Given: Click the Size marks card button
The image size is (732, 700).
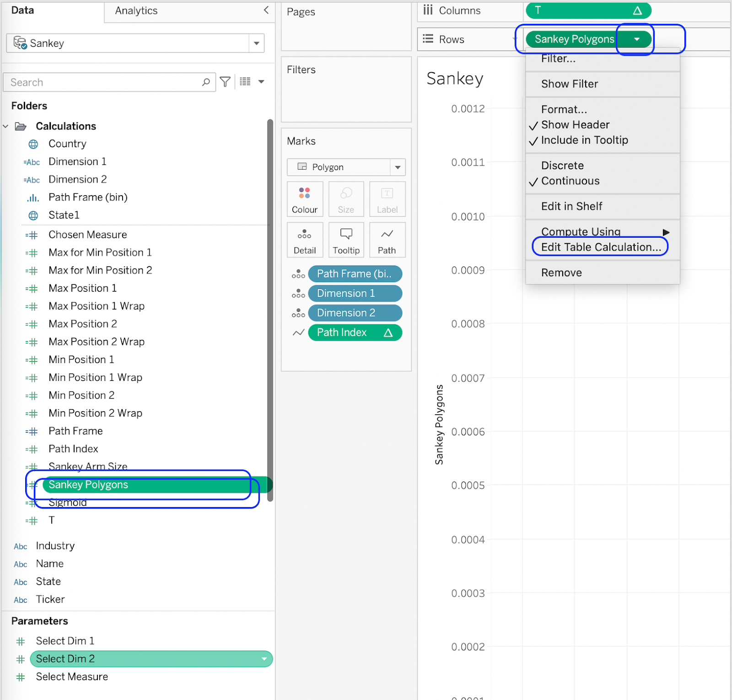Looking at the screenshot, I should point(346,199).
